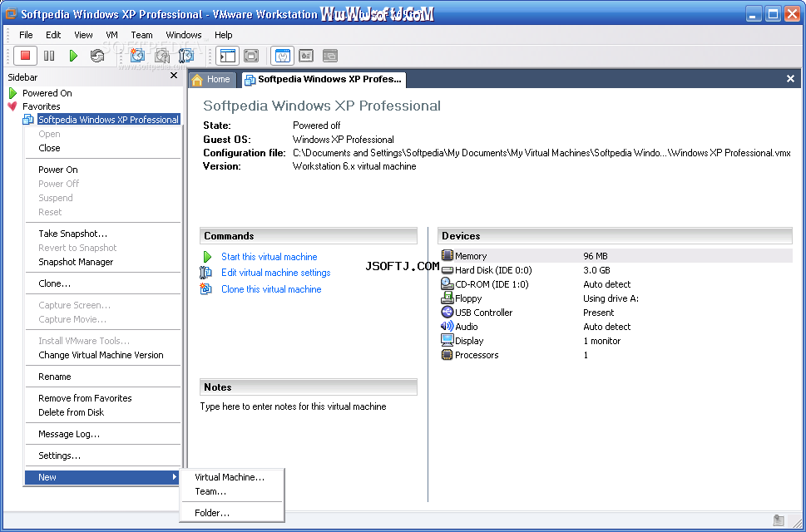Select the Softpedia Windows XP Profes... tab
This screenshot has height=532, width=806.
pos(324,80)
